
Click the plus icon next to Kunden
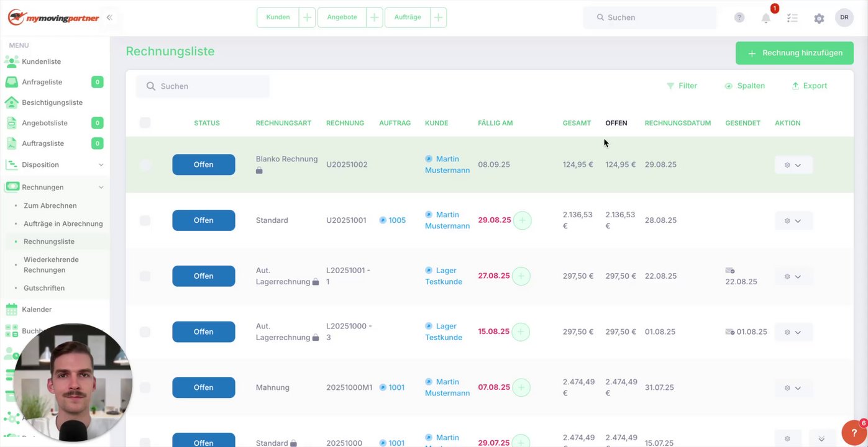coord(307,17)
